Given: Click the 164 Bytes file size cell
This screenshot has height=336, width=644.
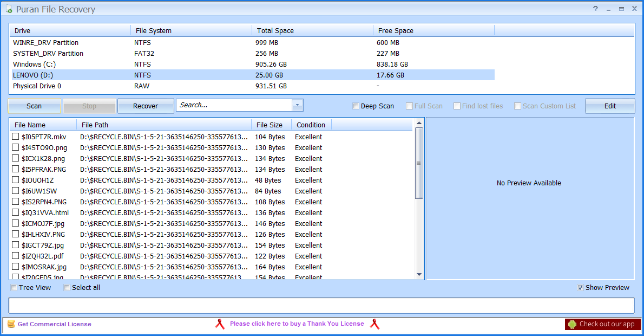Looking at the screenshot, I should (x=270, y=267).
